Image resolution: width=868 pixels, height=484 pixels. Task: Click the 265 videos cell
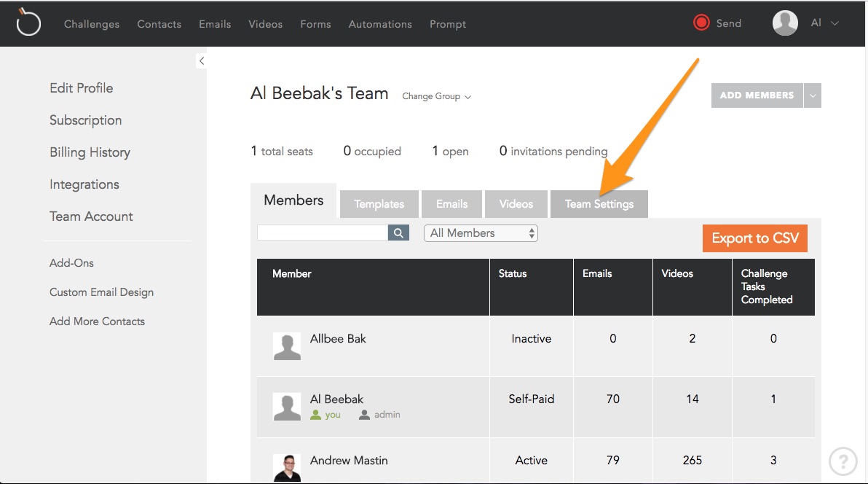693,460
